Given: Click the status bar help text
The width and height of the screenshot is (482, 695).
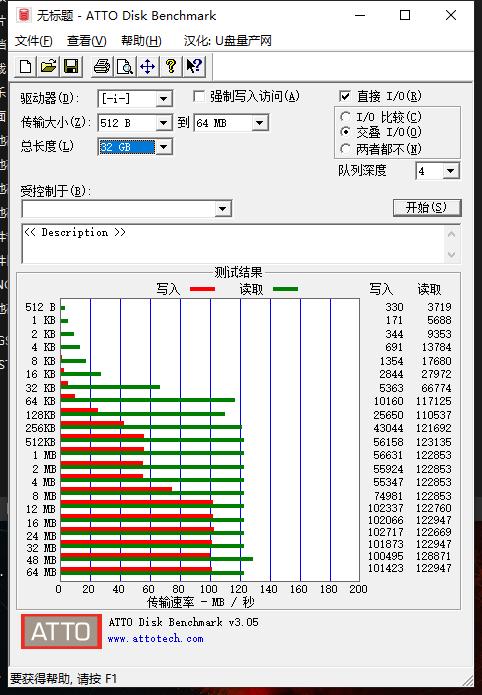Looking at the screenshot, I should pos(63,679).
